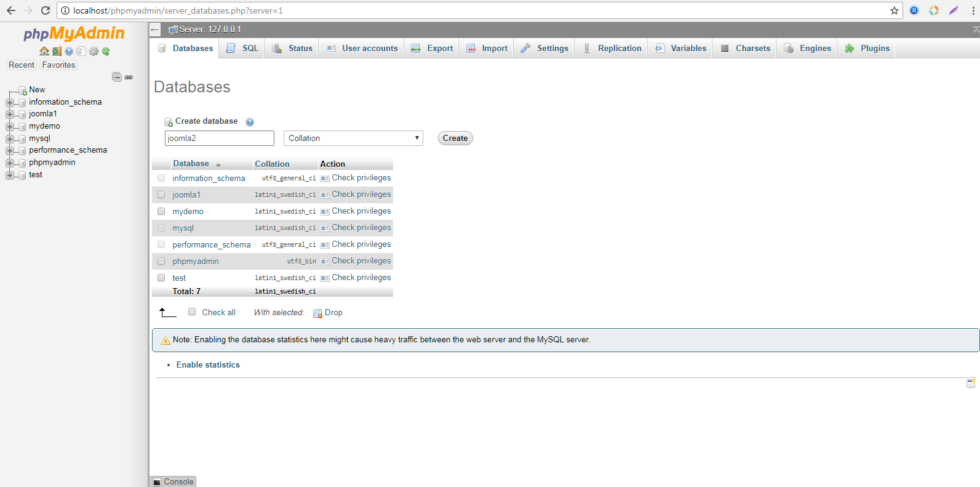Check the mydemo database checkbox
Viewport: 980px width, 487px height.
[161, 211]
